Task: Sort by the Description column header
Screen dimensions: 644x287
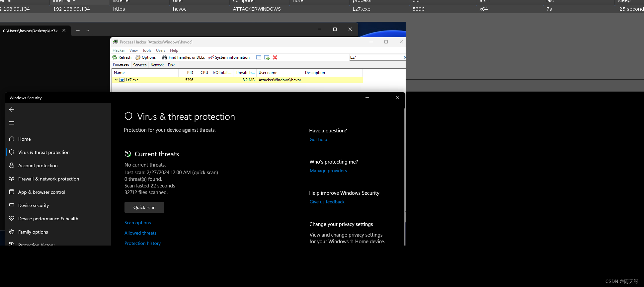Action: pos(333,73)
